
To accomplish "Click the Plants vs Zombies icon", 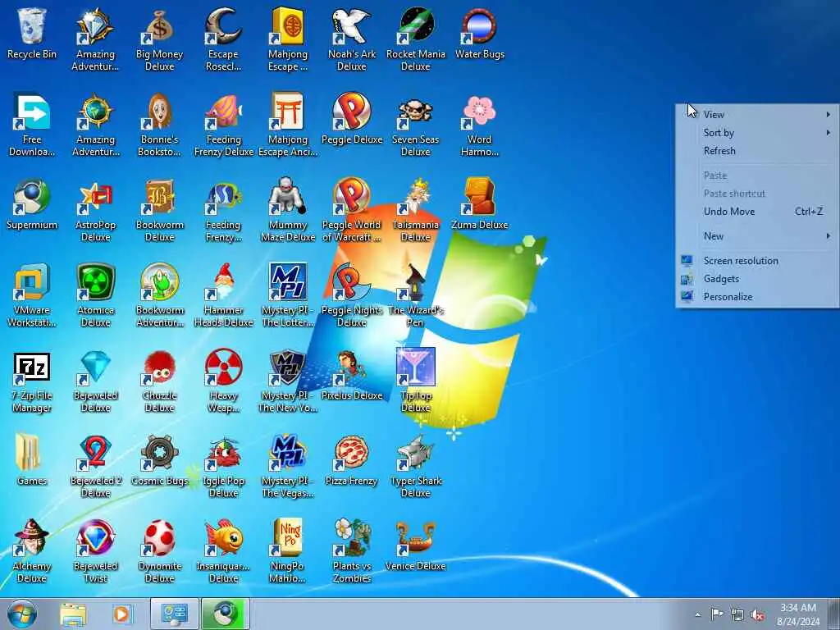I will click(352, 551).
